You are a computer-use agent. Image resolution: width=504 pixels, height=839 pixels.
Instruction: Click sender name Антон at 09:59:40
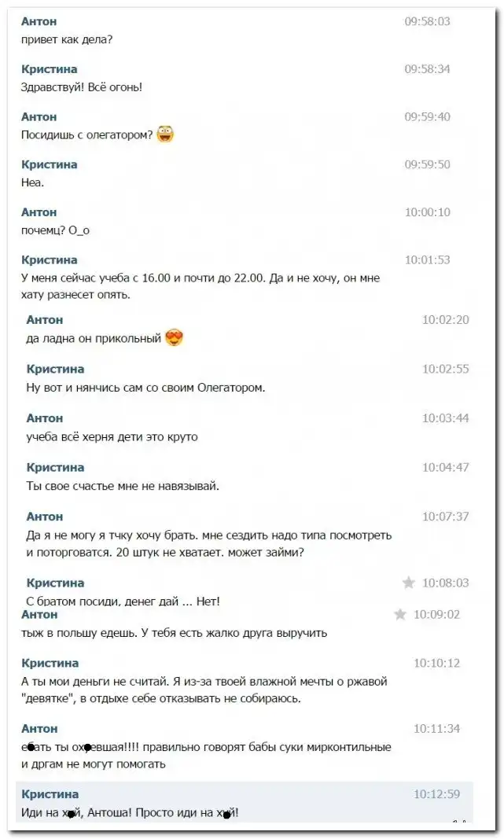click(x=39, y=116)
